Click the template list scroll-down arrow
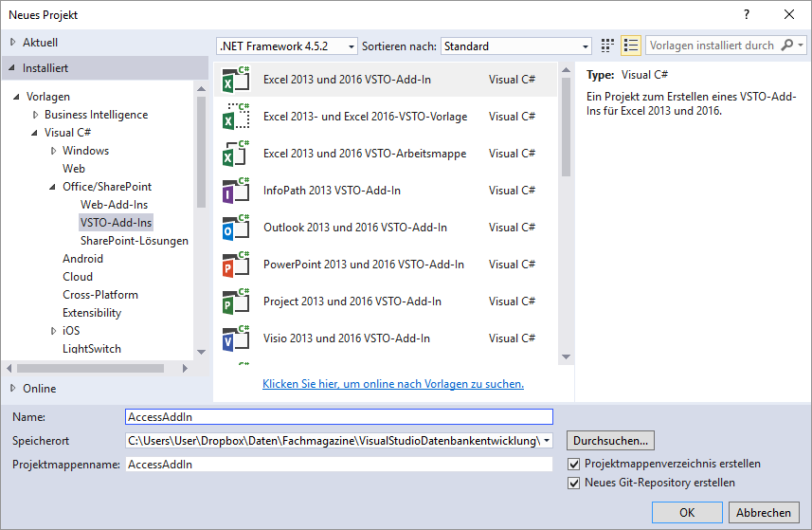This screenshot has height=530, width=812. click(566, 356)
